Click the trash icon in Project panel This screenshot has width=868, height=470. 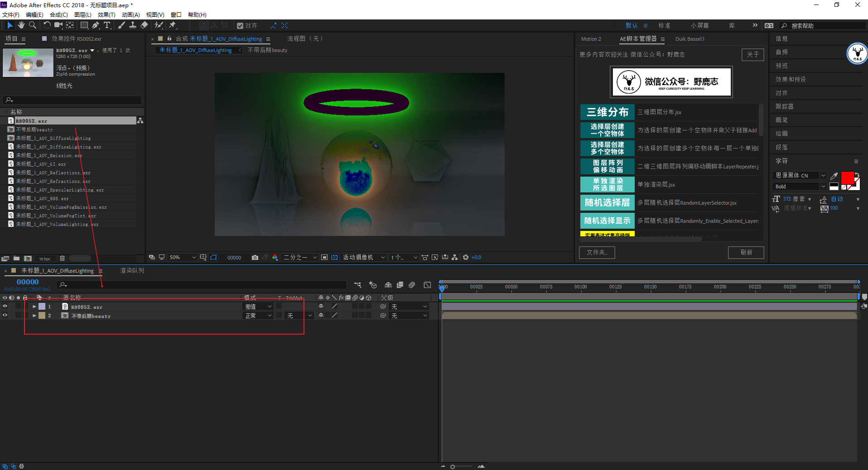tap(63, 259)
